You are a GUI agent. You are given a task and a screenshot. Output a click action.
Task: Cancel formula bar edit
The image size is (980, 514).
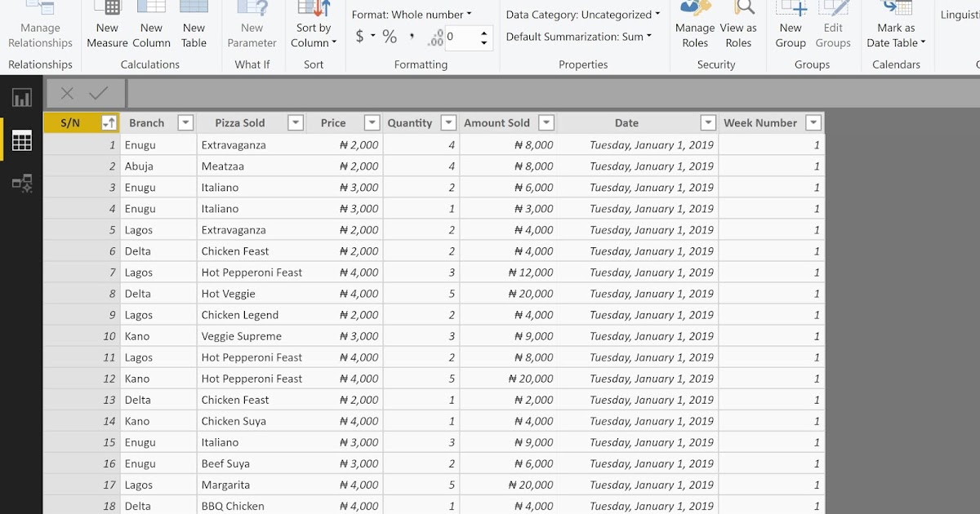[x=67, y=94]
